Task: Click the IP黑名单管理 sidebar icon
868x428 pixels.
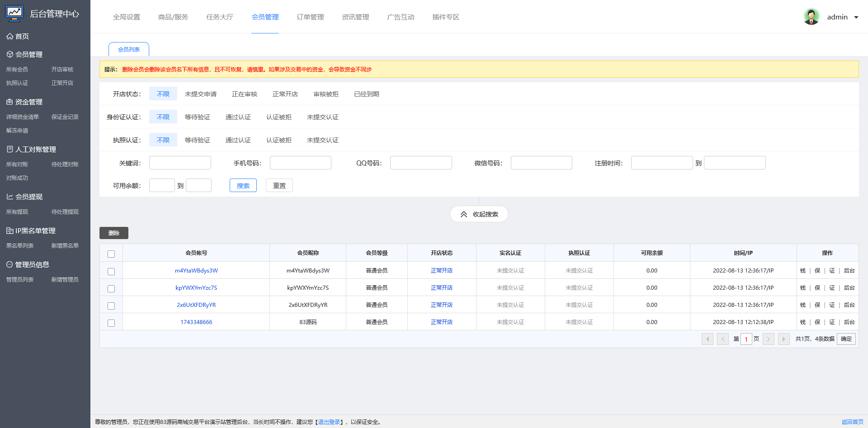Action: (x=9, y=230)
